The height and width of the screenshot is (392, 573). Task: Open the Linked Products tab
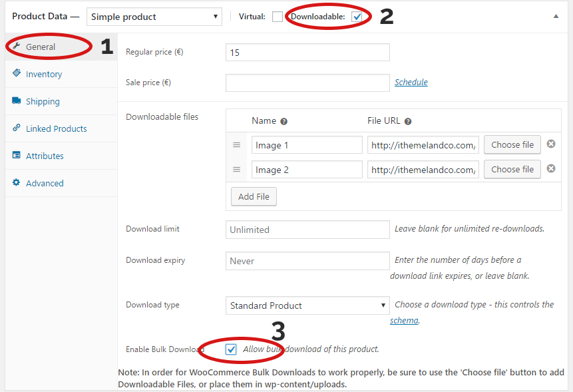coord(56,128)
